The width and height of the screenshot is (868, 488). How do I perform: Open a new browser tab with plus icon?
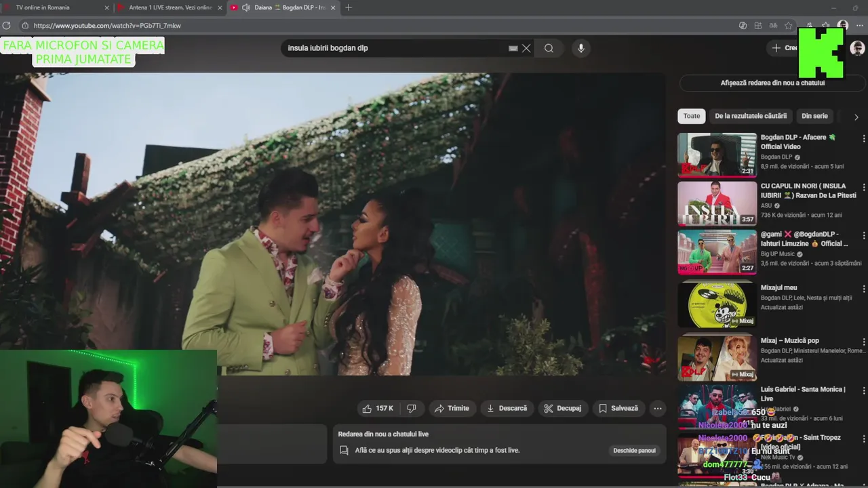349,7
